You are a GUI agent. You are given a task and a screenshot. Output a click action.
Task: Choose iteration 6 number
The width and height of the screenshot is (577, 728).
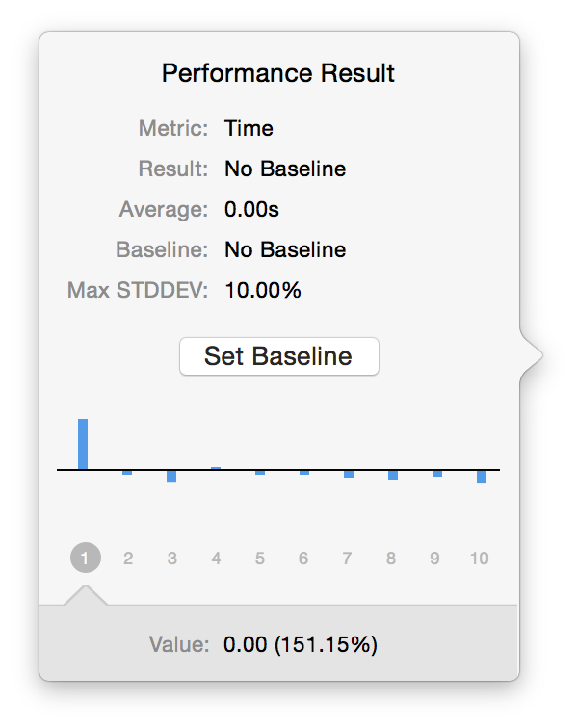(303, 558)
